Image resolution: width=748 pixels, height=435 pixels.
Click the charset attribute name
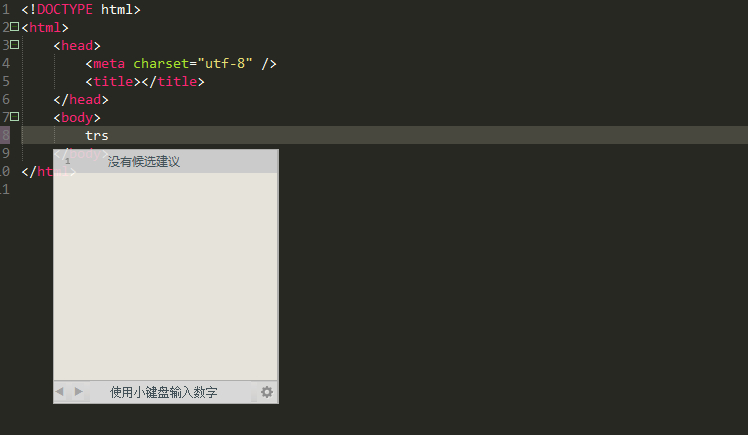click(x=161, y=63)
